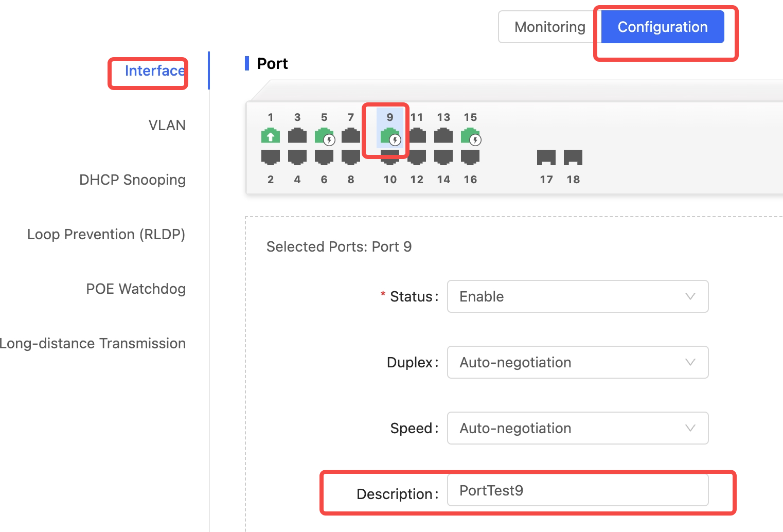Select port 13 on switch panel

tap(443, 136)
